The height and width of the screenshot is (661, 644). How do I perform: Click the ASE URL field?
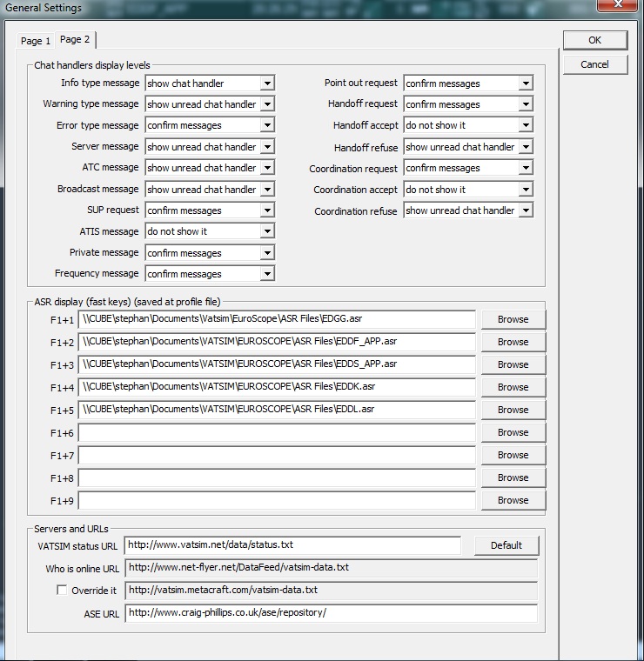[332, 613]
